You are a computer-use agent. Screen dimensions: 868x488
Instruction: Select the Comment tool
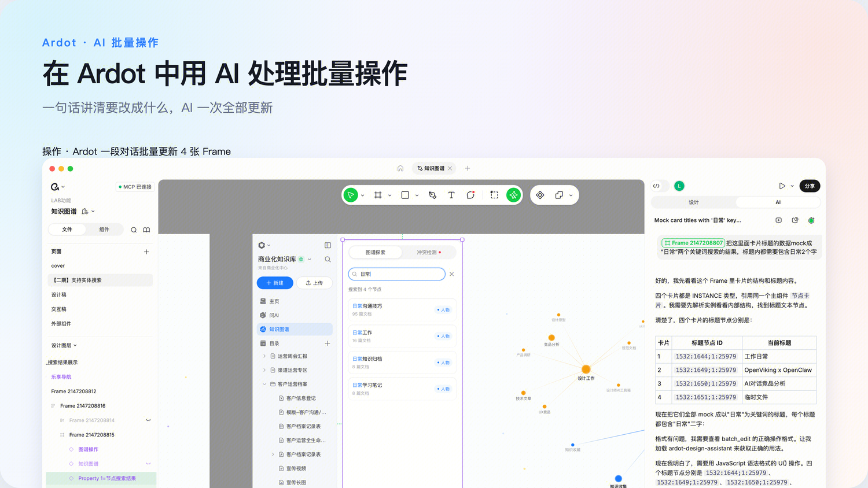470,195
